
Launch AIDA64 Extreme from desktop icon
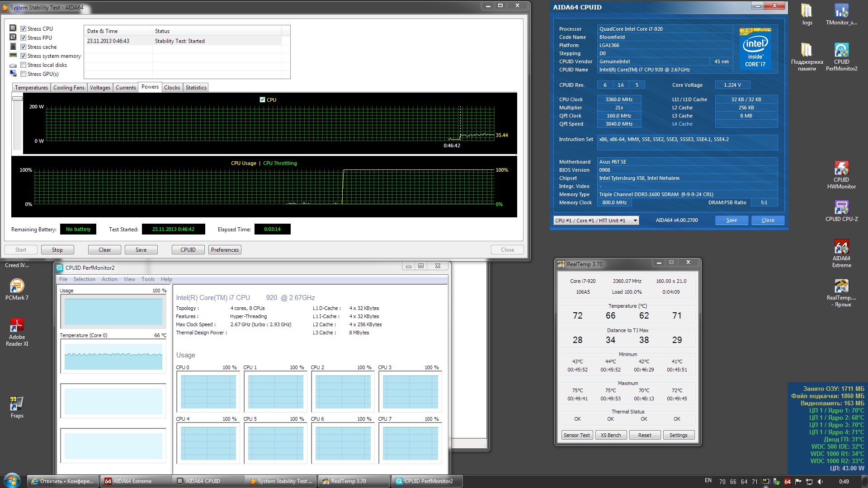tap(841, 248)
